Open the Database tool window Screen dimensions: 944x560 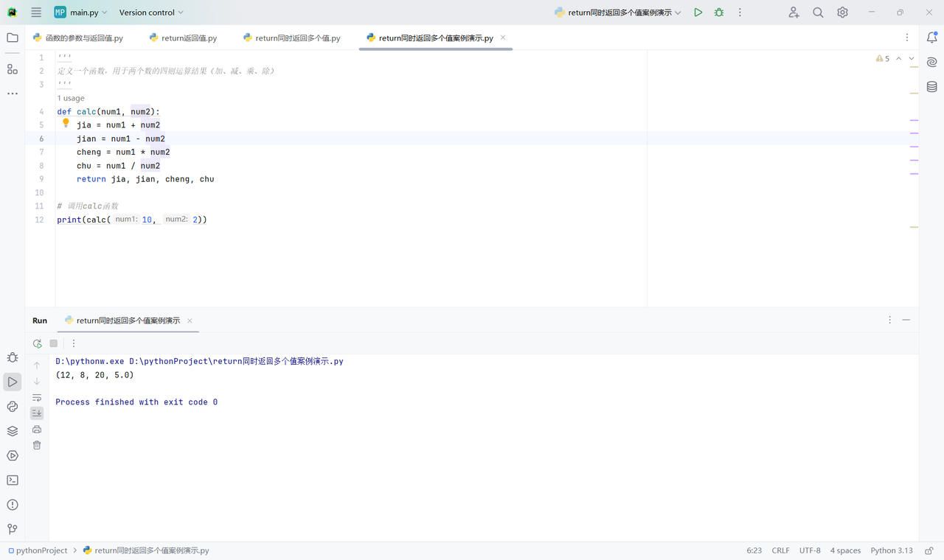click(931, 86)
